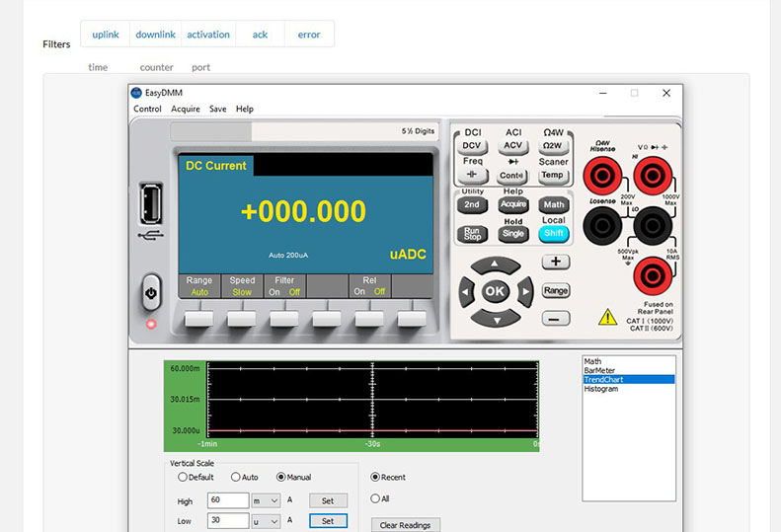781x532 pixels.
Task: Click the Clear Readings button
Action: [406, 525]
